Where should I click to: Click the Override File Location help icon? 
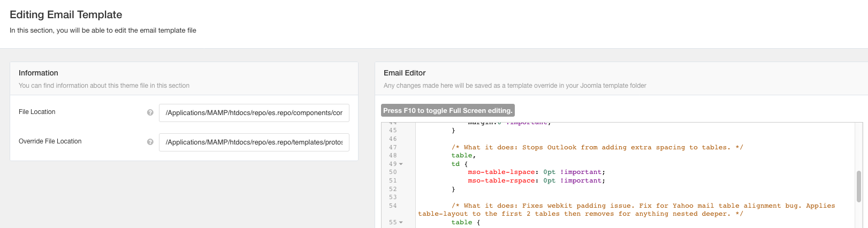click(150, 142)
